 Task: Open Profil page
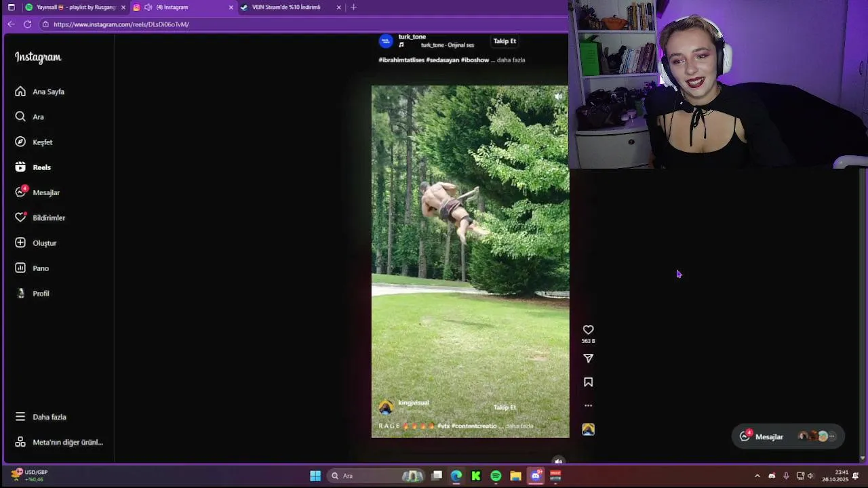click(33, 293)
